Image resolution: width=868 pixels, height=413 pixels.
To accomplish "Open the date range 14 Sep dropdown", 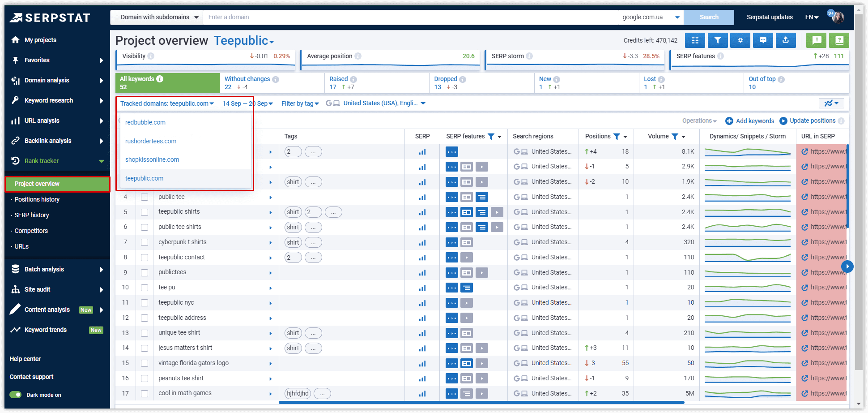I will click(x=247, y=103).
